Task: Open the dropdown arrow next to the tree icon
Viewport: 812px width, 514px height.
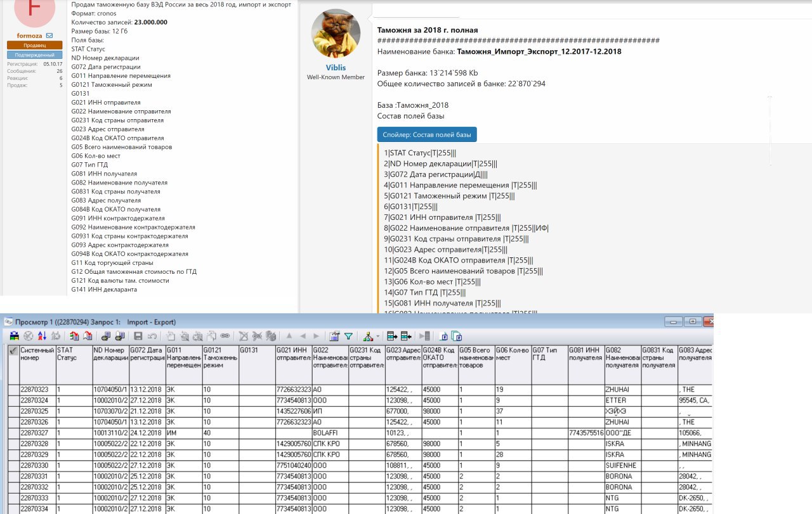Action: click(377, 336)
